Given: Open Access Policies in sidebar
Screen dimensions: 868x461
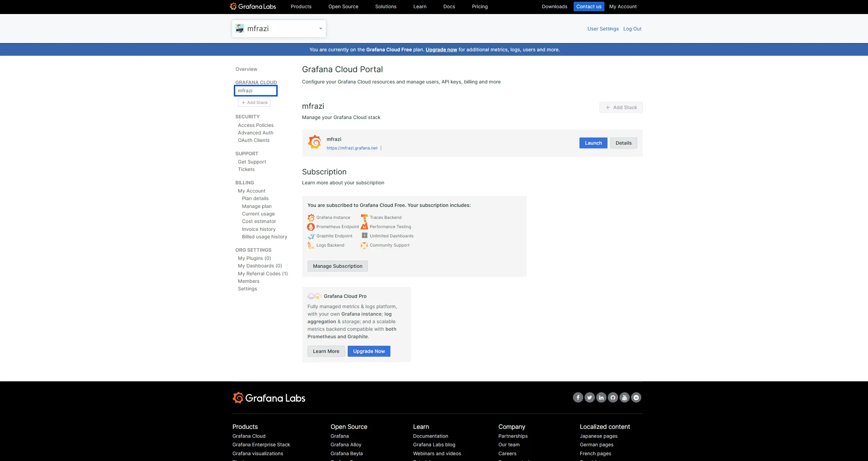Looking at the screenshot, I should pyautogui.click(x=255, y=125).
